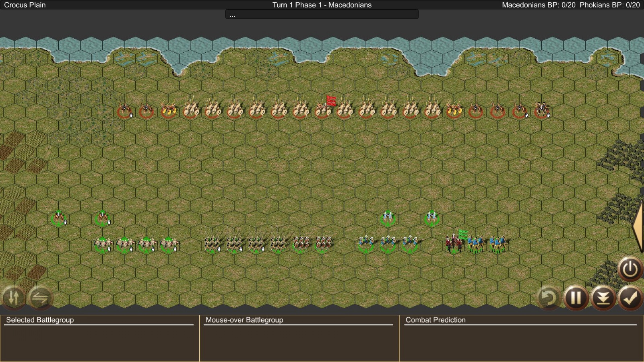Expand the side panel arrow on right edge
The height and width of the screenshot is (362, 644).
[638, 226]
